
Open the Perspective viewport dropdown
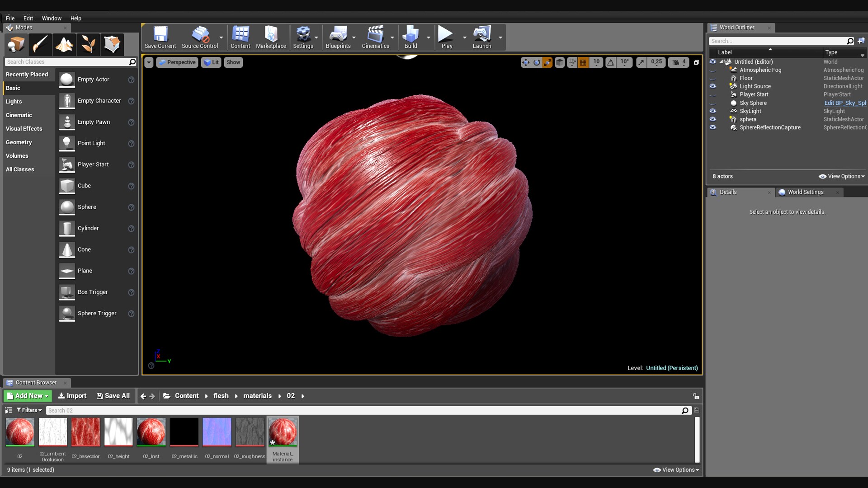(177, 62)
